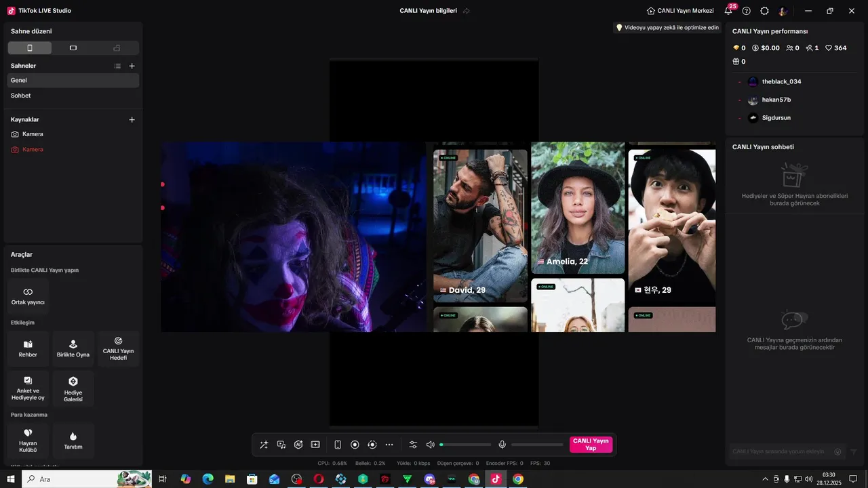The image size is (868, 488).
Task: Open emoji picker in chat input
Action: click(837, 451)
